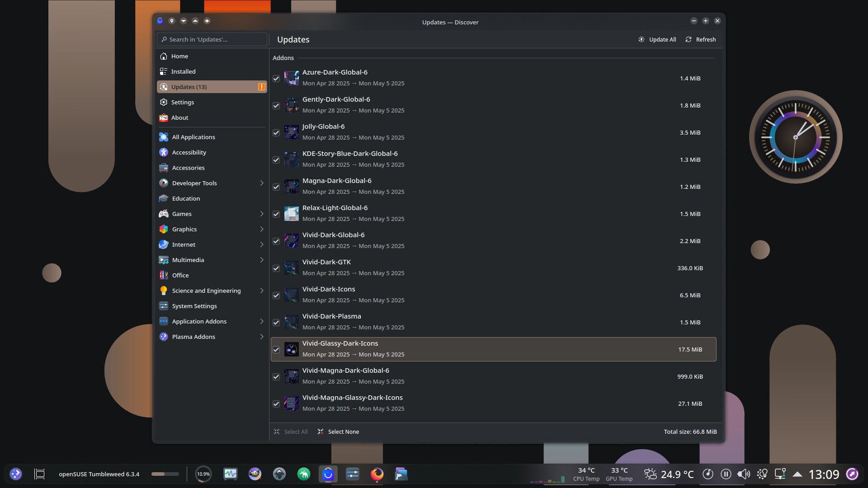The image size is (868, 488).
Task: Uncheck the Relax-Light-Global-6 update
Action: (x=276, y=214)
